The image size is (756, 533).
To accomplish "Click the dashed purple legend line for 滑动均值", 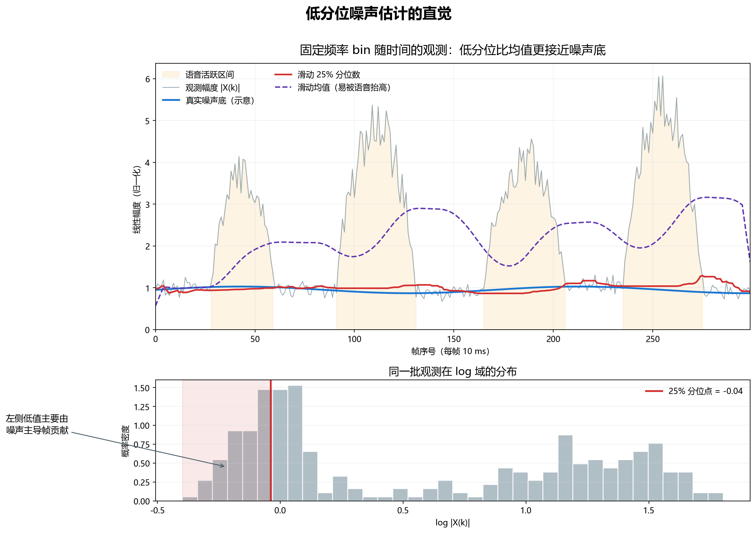I will point(283,87).
